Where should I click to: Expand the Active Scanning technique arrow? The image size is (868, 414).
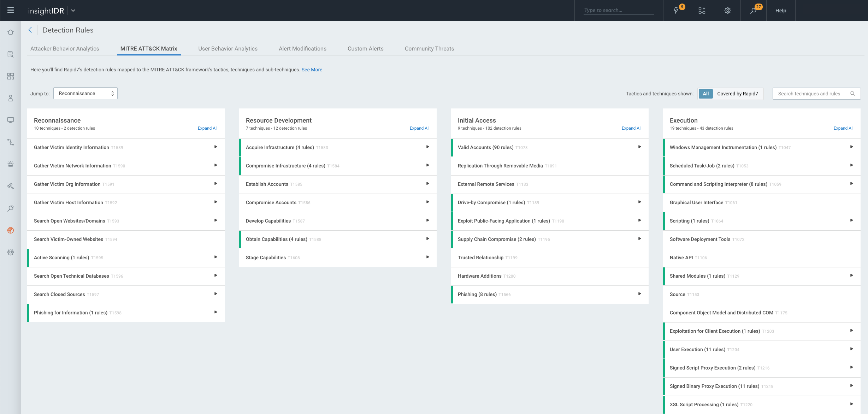(x=215, y=257)
